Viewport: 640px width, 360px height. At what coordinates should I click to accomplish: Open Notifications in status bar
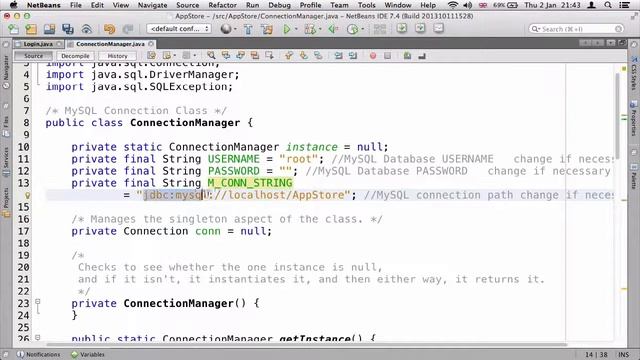click(x=39, y=355)
